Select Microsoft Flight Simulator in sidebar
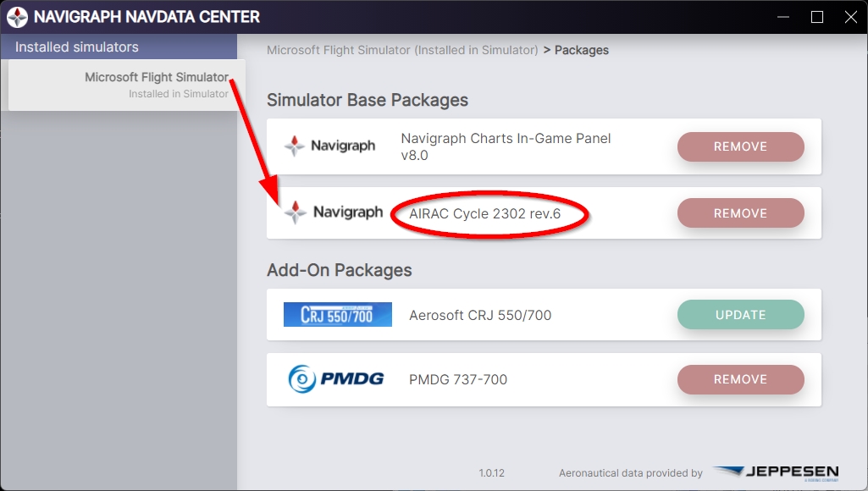 (x=127, y=85)
